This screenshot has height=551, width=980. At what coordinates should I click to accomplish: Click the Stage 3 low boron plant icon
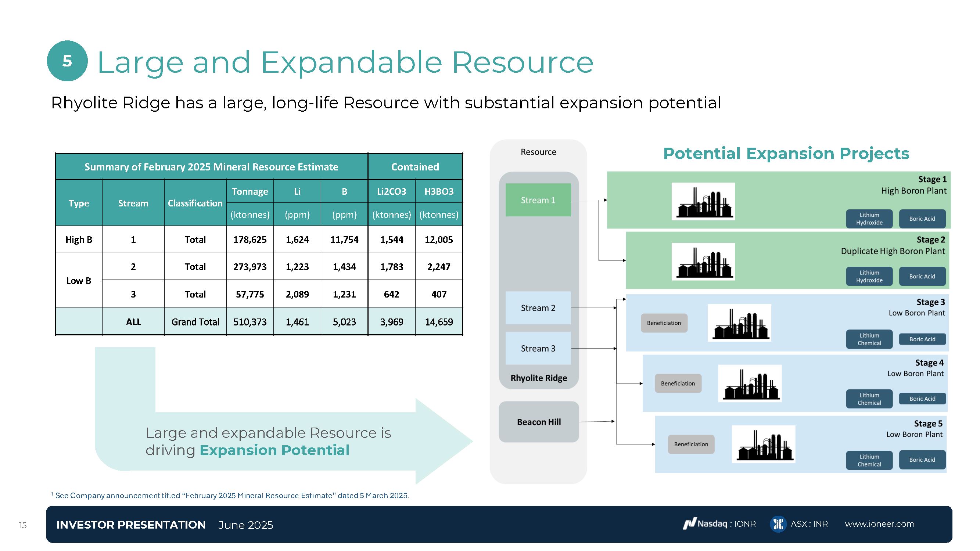739,323
